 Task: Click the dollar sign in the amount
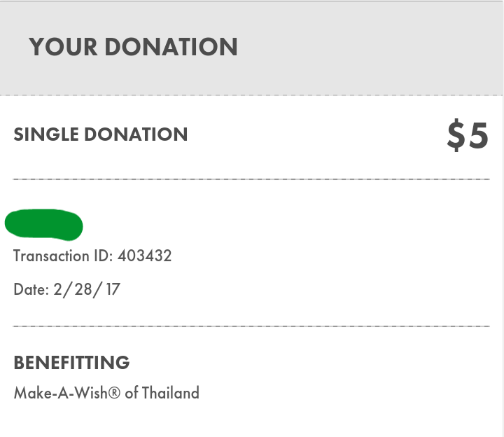[x=456, y=135]
